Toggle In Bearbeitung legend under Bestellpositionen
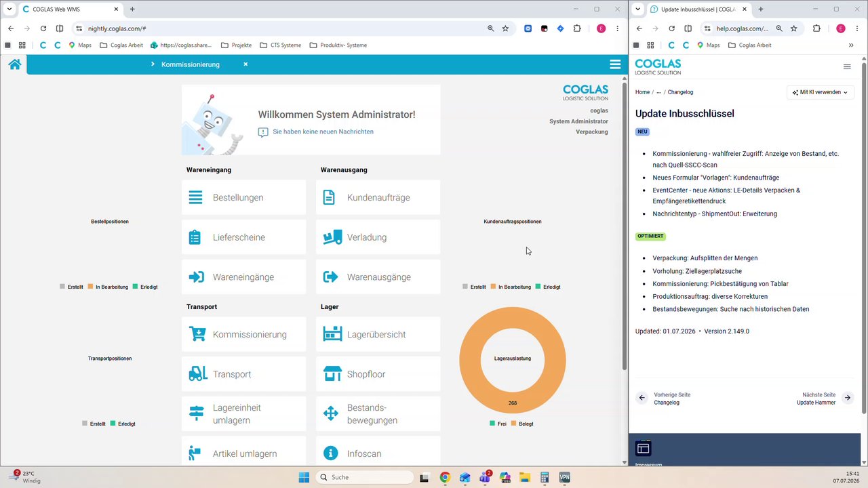The width and height of the screenshot is (868, 488). pos(107,287)
